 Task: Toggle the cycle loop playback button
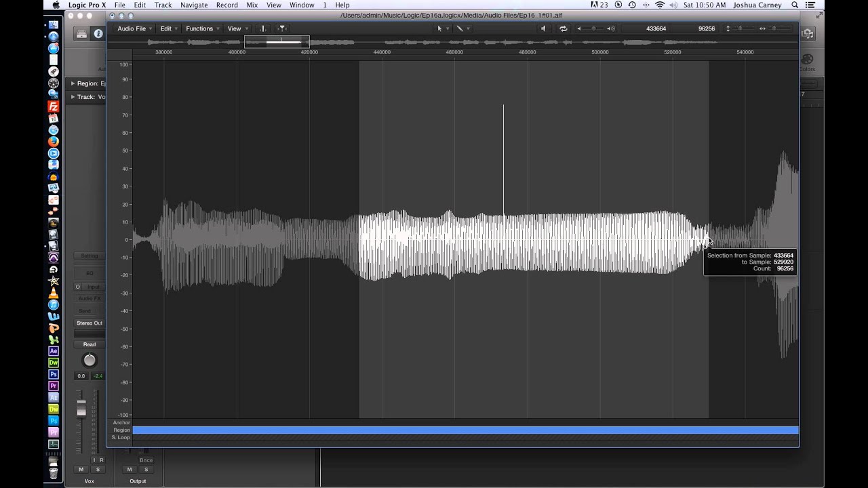coord(563,28)
